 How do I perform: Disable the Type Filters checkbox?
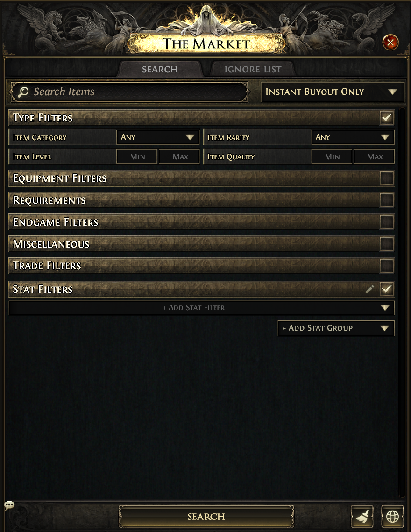point(387,118)
